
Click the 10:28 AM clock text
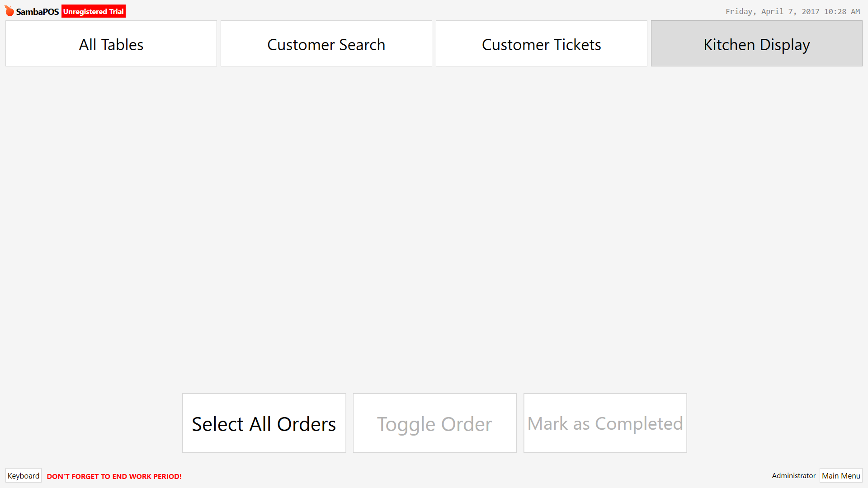pos(842,11)
